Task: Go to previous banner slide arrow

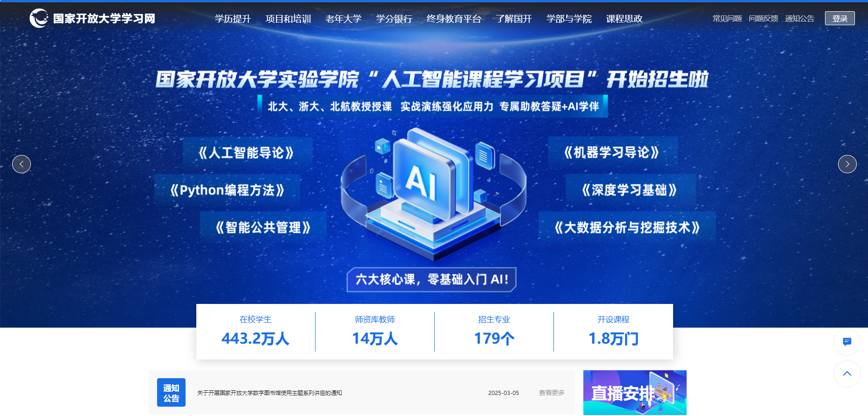Action: (22, 164)
